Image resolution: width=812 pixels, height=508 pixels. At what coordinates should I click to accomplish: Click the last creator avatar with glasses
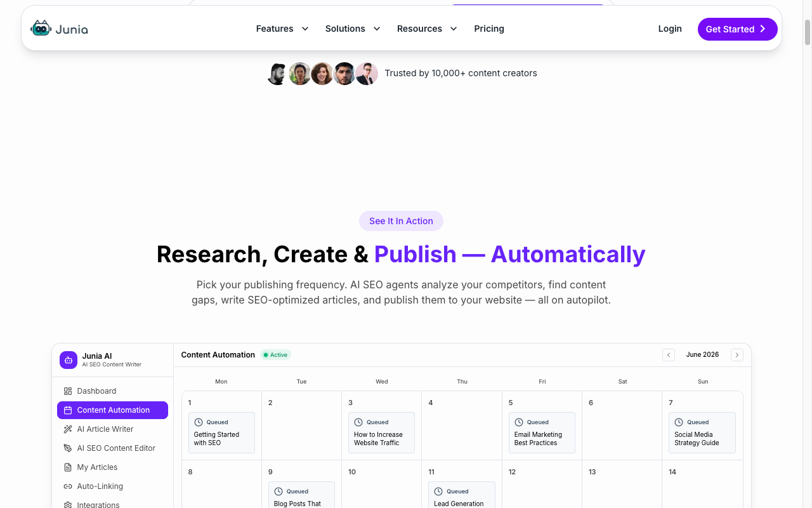point(367,74)
